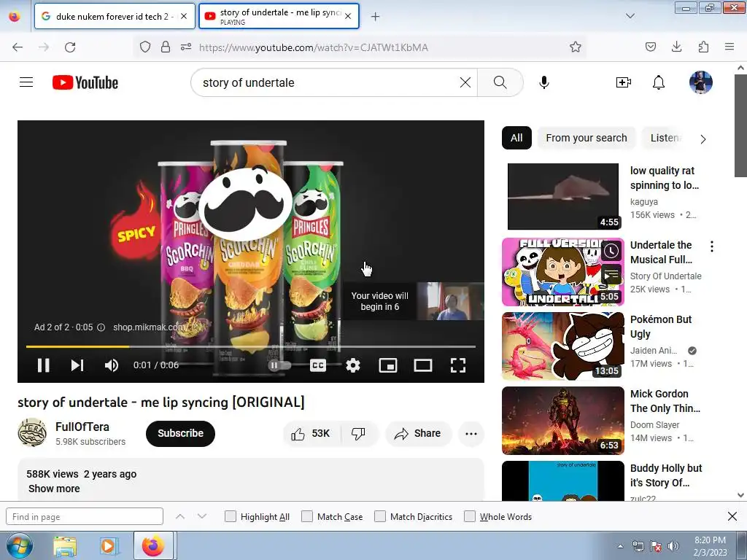Click the video progress bar
The height and width of the screenshot is (560, 747).
251,346
